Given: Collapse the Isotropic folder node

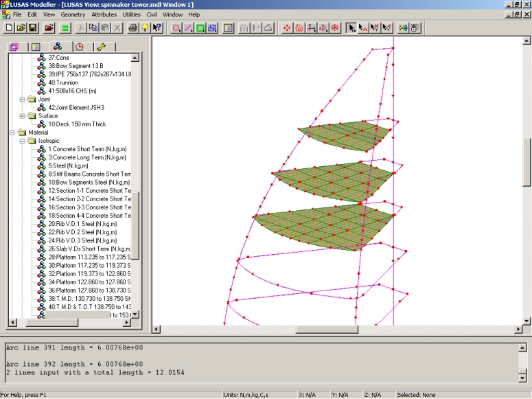Looking at the screenshot, I should tap(23, 141).
